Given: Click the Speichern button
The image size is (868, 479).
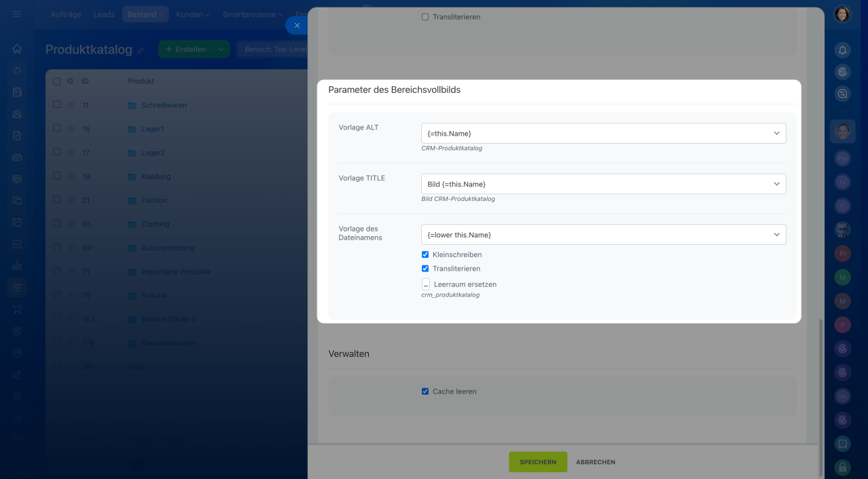Looking at the screenshot, I should (538, 462).
